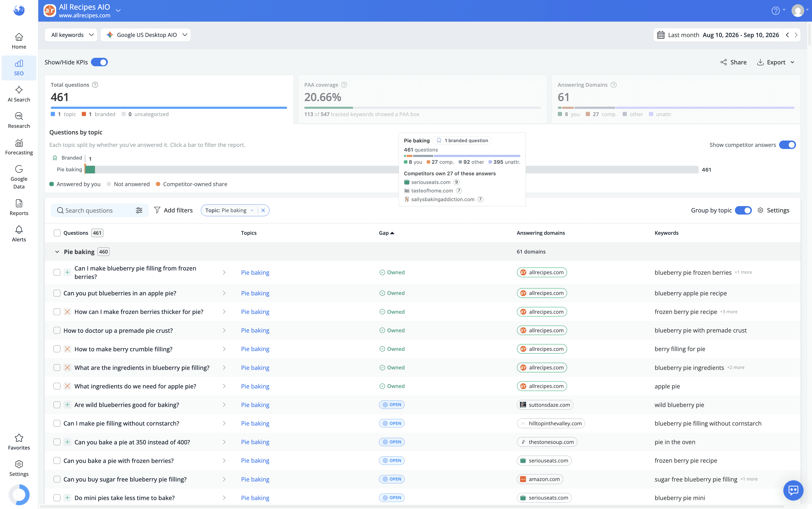The width and height of the screenshot is (812, 509).
Task: Click the +3 more keywords label
Action: (729, 312)
